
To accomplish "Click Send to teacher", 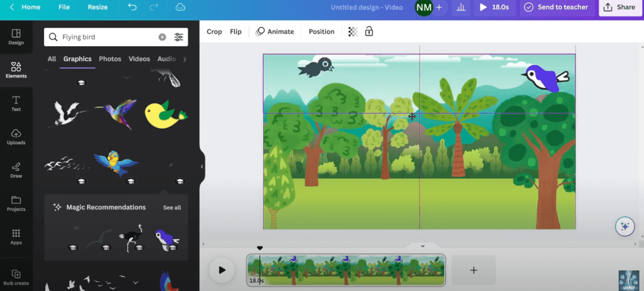I will [x=557, y=7].
